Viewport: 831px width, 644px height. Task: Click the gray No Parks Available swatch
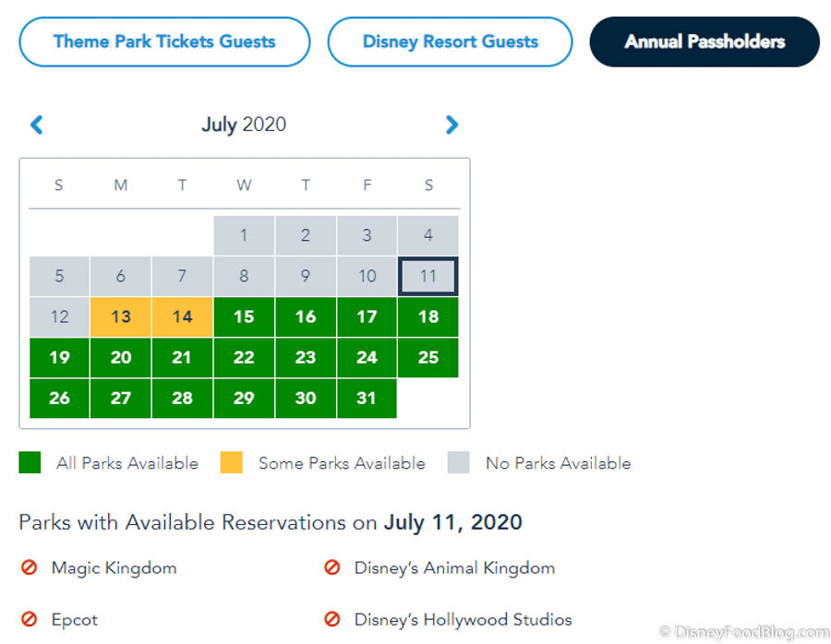[x=459, y=462]
